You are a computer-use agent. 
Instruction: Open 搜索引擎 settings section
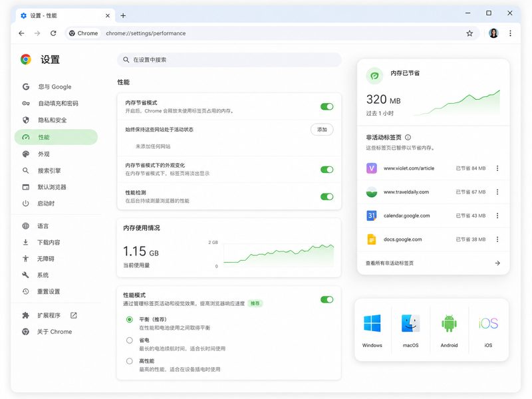pyautogui.click(x=57, y=171)
